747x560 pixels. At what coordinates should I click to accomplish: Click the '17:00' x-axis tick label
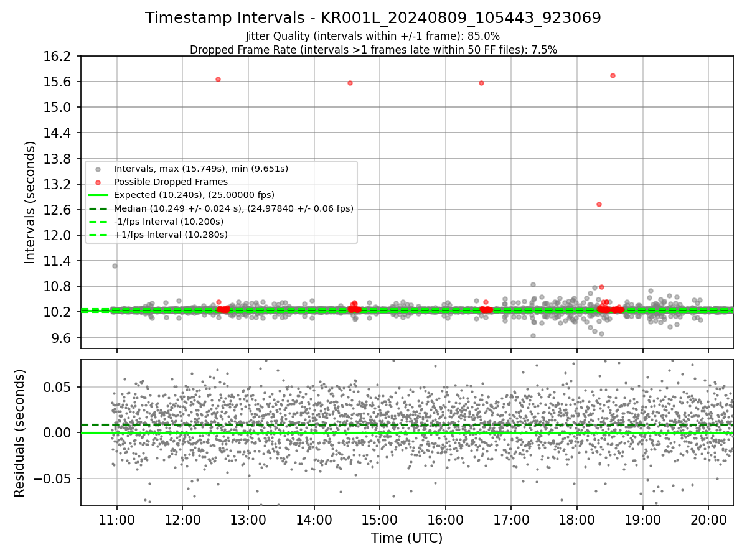pyautogui.click(x=511, y=520)
